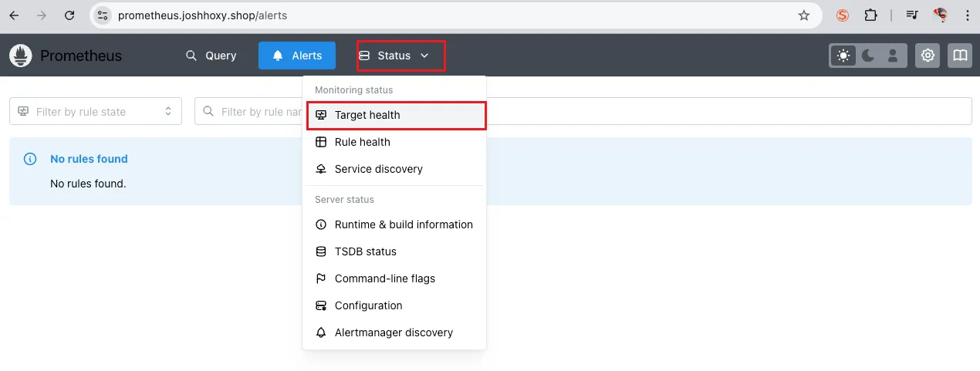The width and height of the screenshot is (980, 371).
Task: Click Alertmanager discovery bell icon
Action: (x=321, y=332)
